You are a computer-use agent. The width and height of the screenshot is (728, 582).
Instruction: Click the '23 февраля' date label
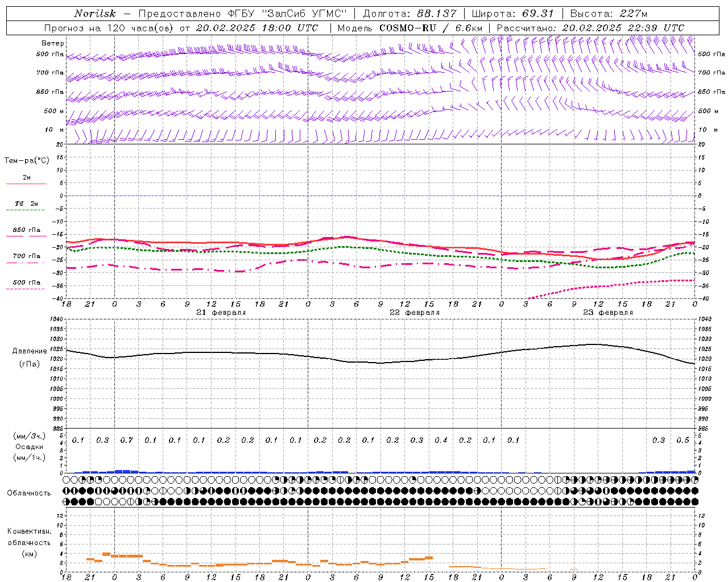click(608, 313)
